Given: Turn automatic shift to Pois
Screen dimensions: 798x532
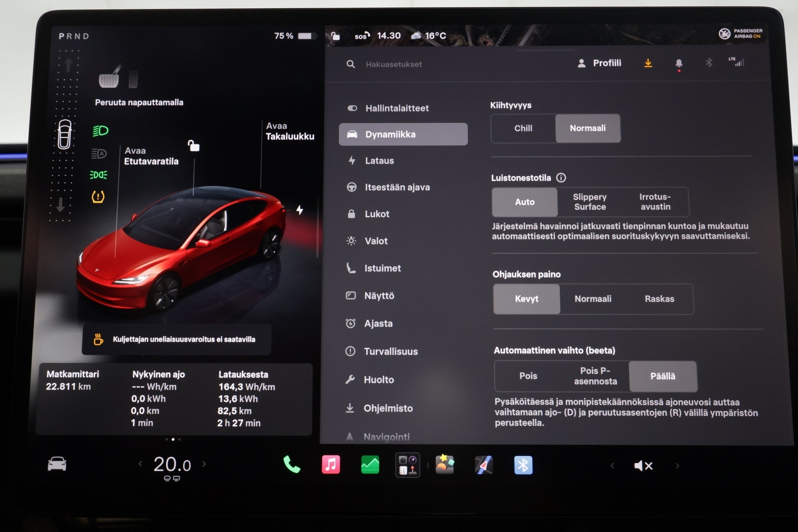Looking at the screenshot, I should (528, 376).
